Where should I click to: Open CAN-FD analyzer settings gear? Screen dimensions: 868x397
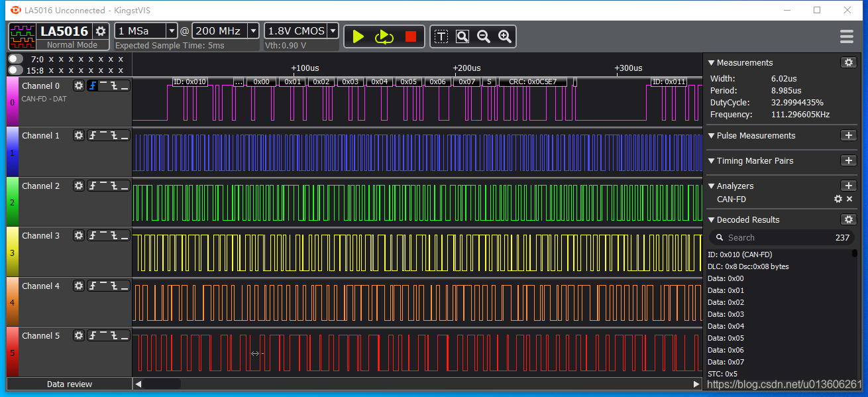[838, 199]
